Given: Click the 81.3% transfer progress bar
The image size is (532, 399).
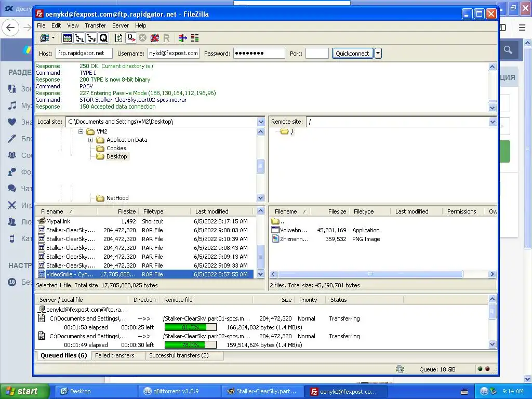Looking at the screenshot, I should 190,327.
